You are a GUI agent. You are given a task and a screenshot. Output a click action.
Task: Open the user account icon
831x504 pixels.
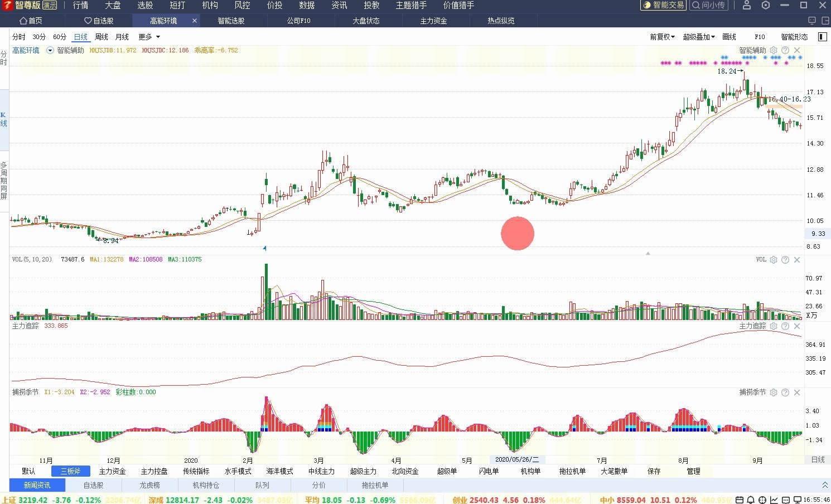point(747,5)
